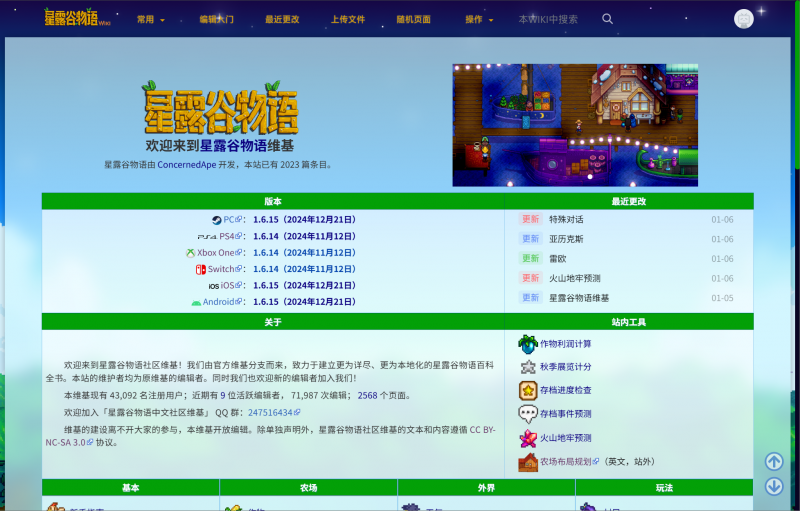The image size is (800, 511).
Task: Open the 作物利润计算 tool link
Action: pyautogui.click(x=566, y=344)
